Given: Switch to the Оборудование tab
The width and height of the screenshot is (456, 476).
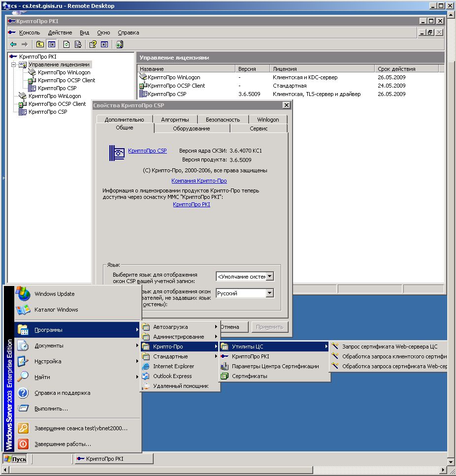Looking at the screenshot, I should click(191, 128).
